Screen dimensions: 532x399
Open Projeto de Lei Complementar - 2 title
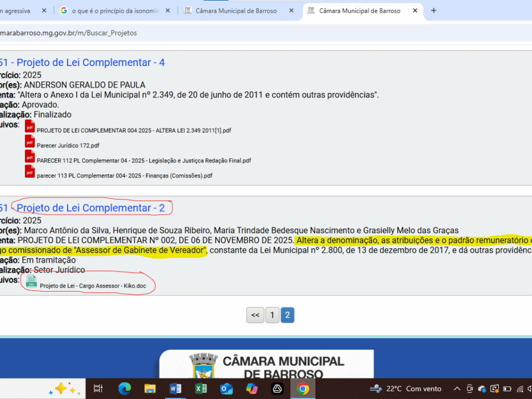point(90,208)
